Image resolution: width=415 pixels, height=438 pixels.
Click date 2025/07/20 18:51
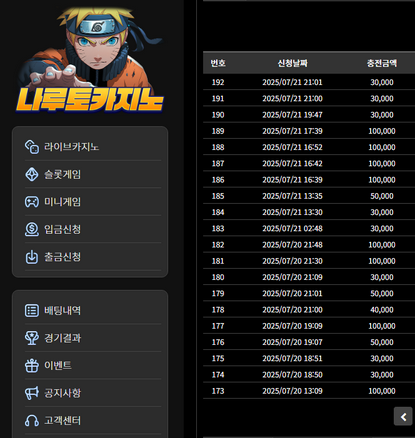pyautogui.click(x=292, y=358)
